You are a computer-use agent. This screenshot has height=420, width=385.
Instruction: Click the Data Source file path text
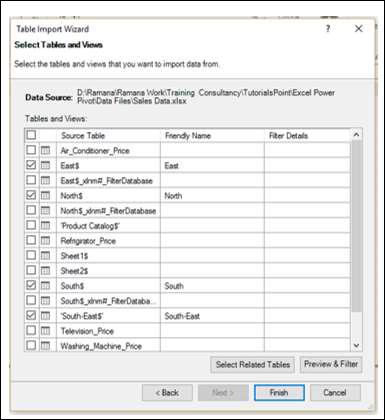tap(206, 97)
